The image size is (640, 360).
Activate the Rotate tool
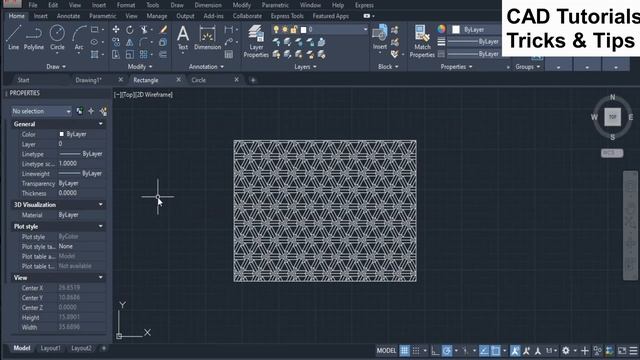tap(130, 30)
